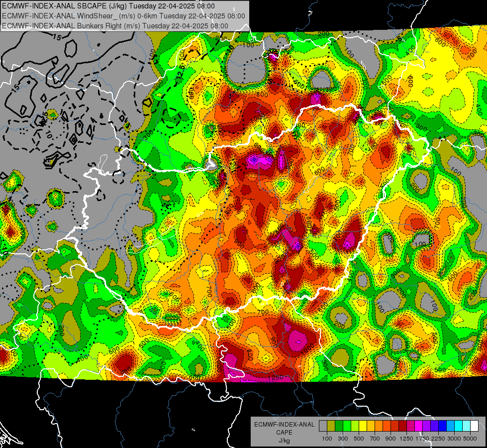Screen dimensions: 487x448
Task: Click the pure yellow legend swatch
Action: point(363,426)
